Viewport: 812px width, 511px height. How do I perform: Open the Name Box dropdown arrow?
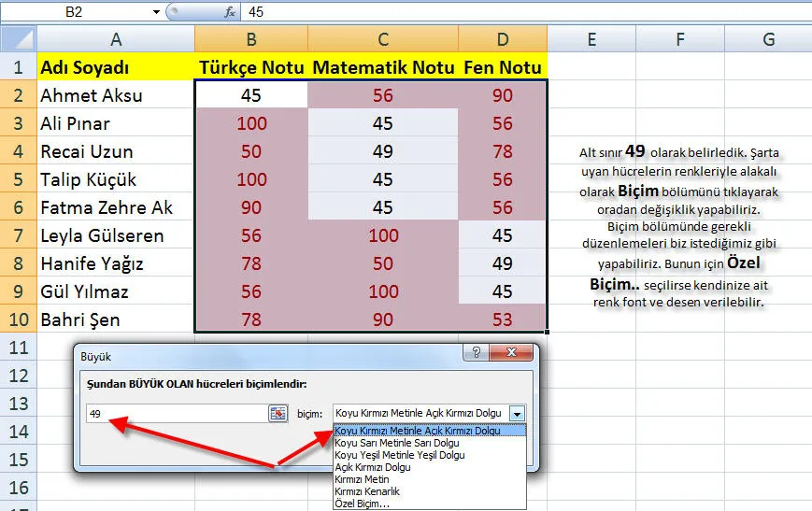pyautogui.click(x=155, y=12)
